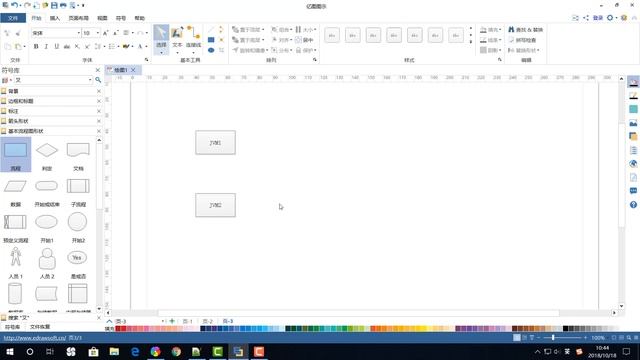Open the image panel in right sidebar
640x360 pixels.
click(x=633, y=123)
